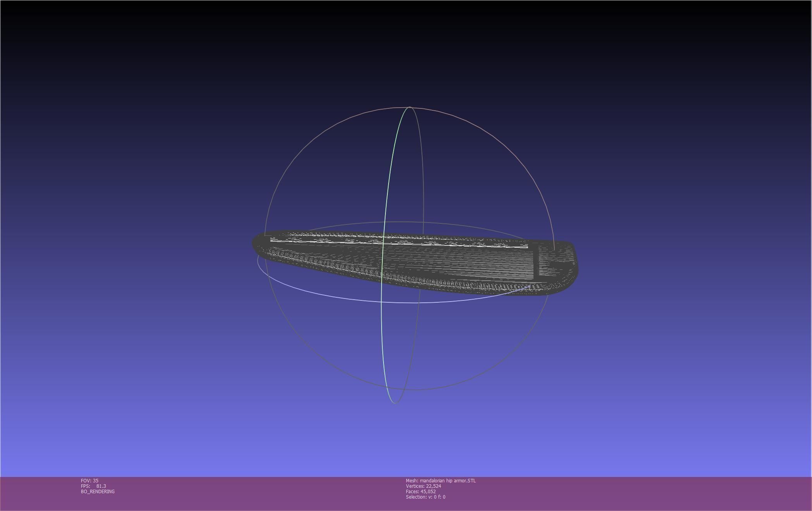Click the FOV: 35 readout

89,480
